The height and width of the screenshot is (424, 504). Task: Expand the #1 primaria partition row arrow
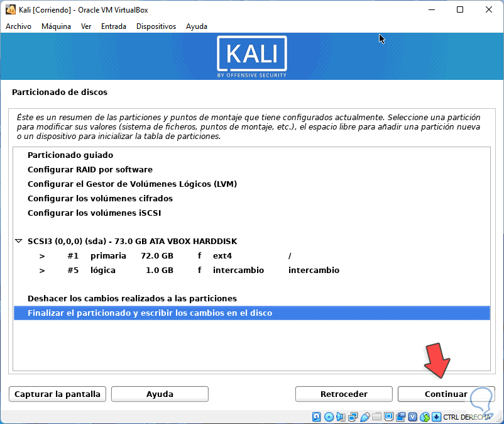tap(41, 256)
